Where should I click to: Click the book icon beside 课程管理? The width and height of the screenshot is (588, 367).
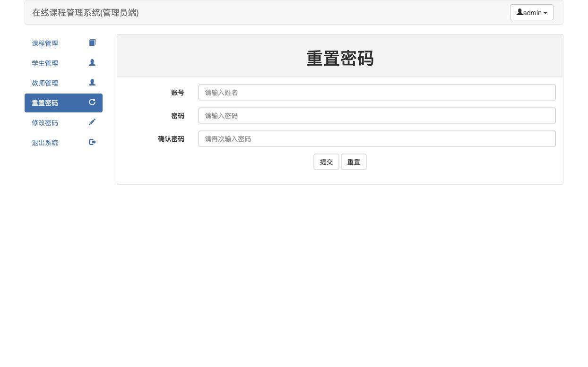(92, 43)
